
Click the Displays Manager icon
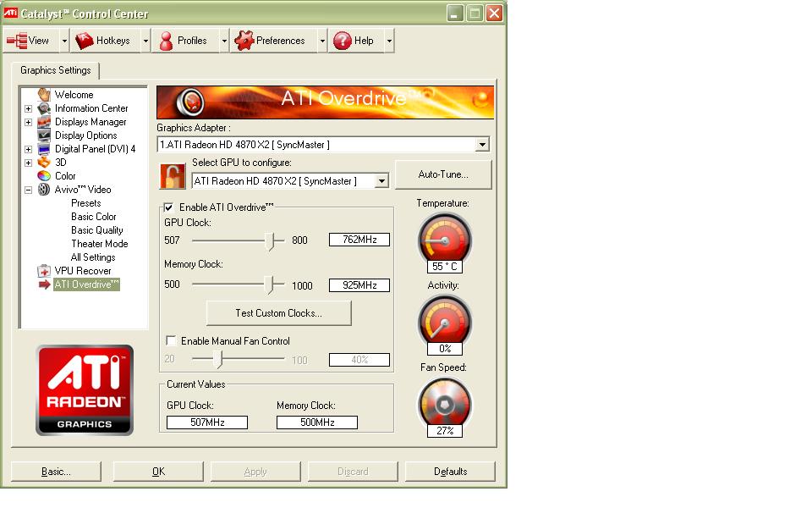click(x=44, y=122)
